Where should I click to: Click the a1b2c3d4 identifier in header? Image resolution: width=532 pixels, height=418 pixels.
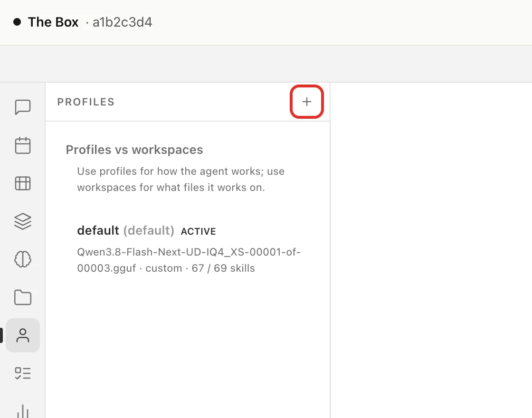pos(122,22)
